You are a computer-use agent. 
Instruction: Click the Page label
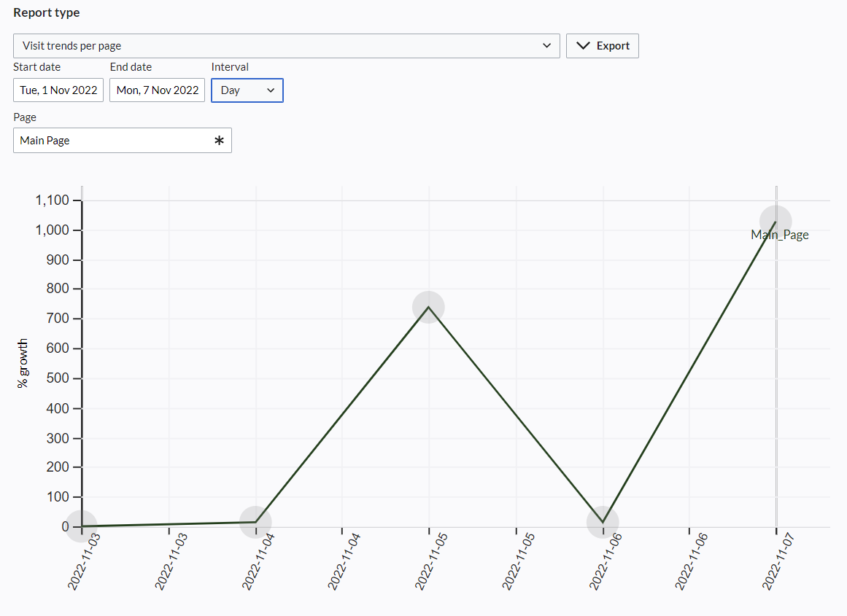tap(25, 117)
